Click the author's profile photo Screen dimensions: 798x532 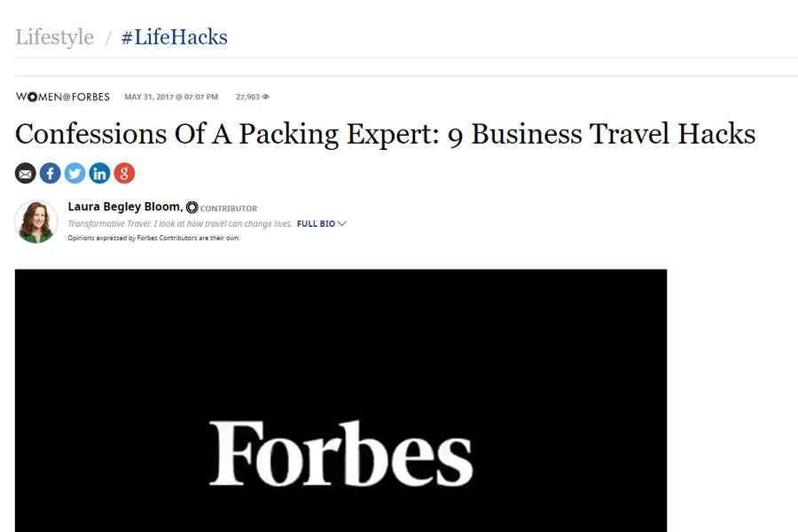36,222
